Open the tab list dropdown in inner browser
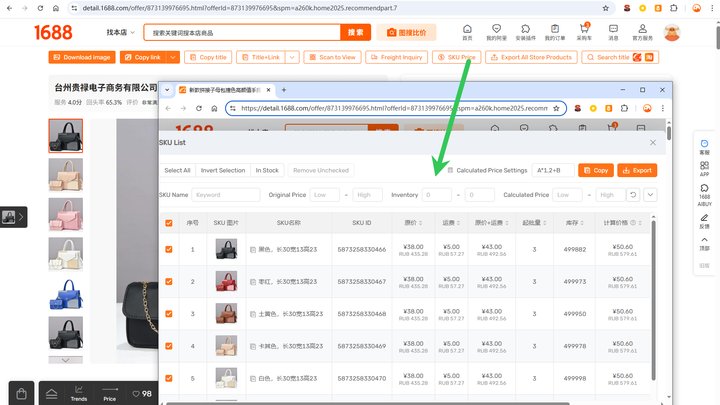The image size is (720, 405). click(x=167, y=90)
